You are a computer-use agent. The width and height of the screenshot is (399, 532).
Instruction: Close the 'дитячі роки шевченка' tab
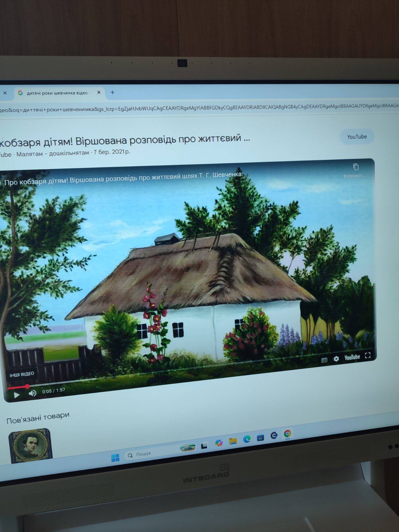(x=99, y=92)
